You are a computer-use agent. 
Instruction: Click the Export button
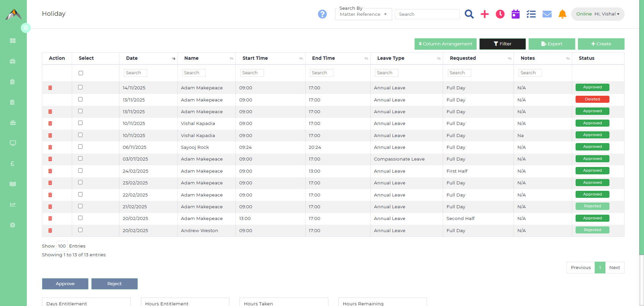click(x=552, y=44)
